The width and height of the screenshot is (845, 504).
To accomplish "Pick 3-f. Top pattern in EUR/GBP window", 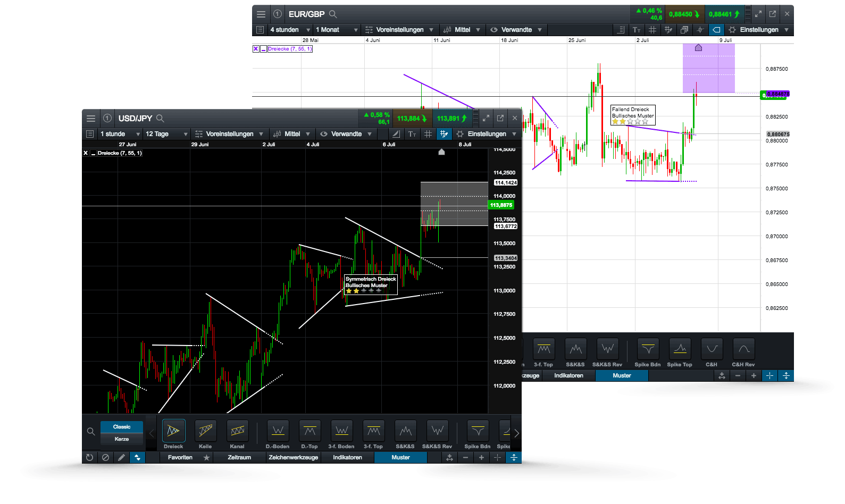I will coord(543,349).
